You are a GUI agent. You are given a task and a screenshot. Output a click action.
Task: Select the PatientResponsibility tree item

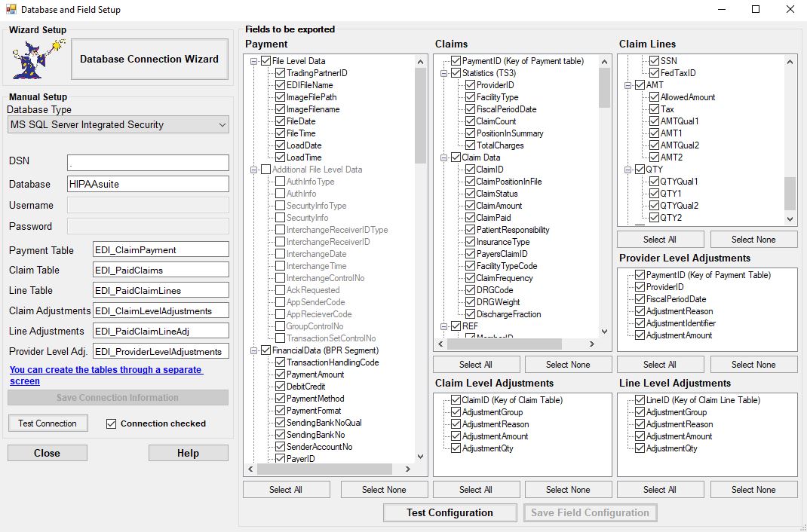[513, 230]
